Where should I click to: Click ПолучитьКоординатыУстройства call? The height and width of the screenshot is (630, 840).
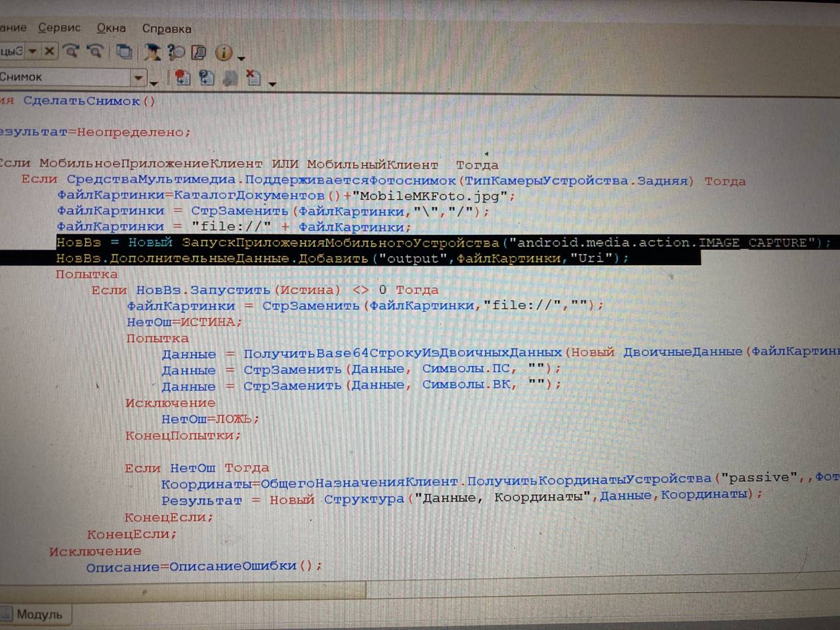(x=589, y=479)
